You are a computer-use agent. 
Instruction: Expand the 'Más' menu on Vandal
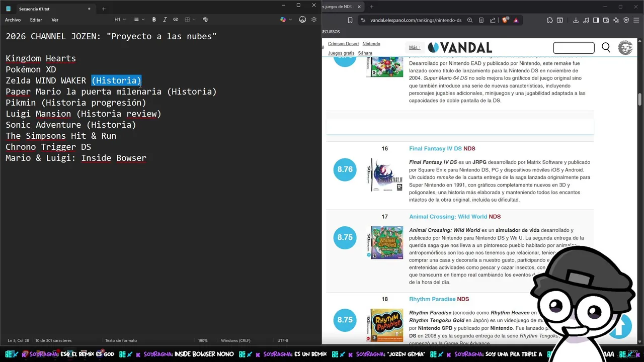tap(415, 47)
